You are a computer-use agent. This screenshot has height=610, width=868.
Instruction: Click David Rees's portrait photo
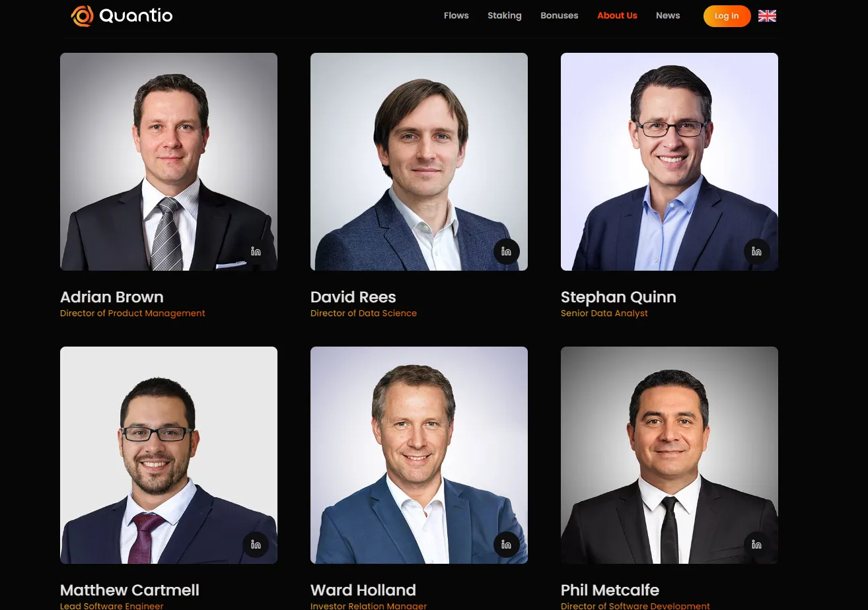click(x=419, y=162)
